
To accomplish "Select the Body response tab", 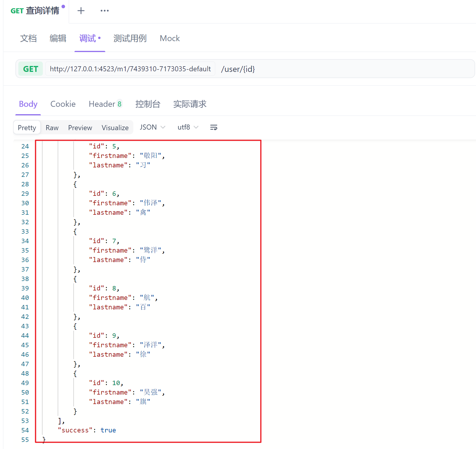I will coord(28,104).
